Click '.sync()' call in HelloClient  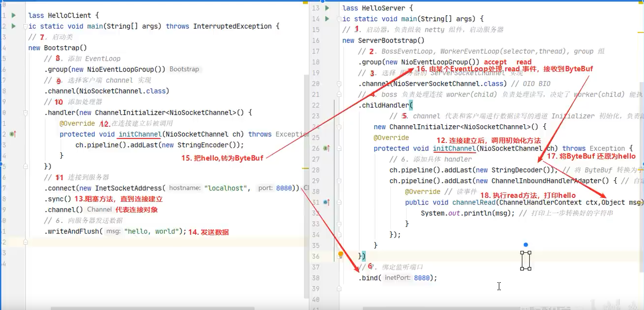(x=58, y=199)
